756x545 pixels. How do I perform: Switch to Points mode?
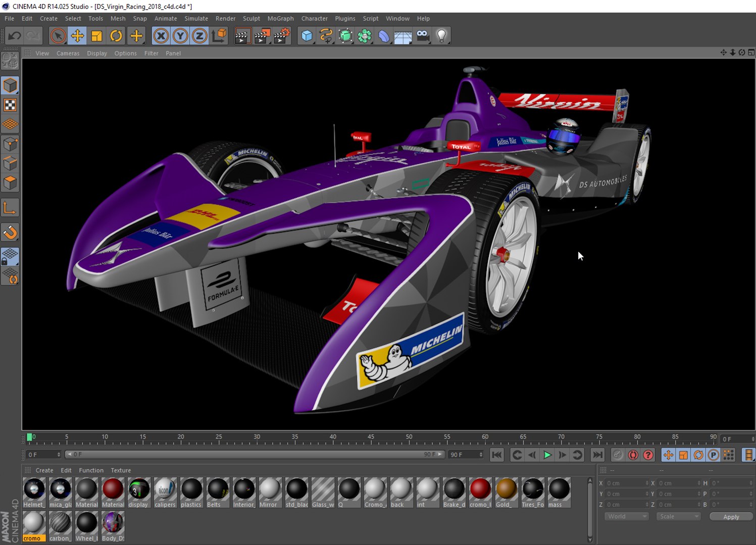(x=10, y=144)
